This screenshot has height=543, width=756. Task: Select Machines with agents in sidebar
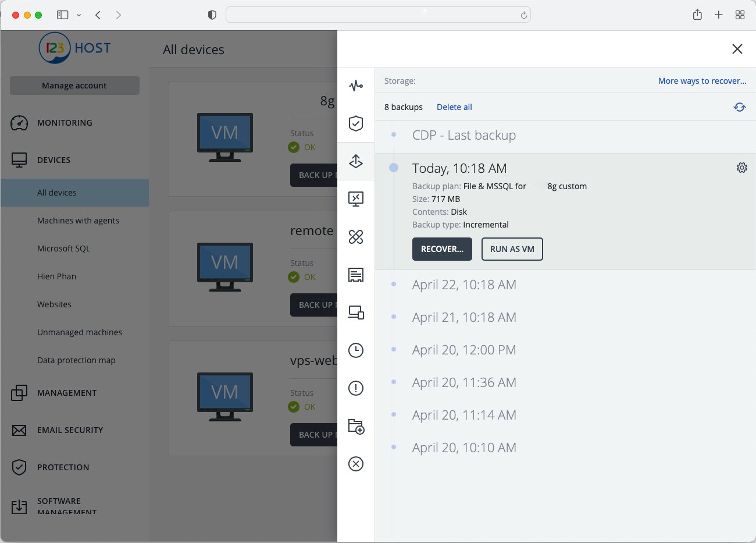click(78, 221)
